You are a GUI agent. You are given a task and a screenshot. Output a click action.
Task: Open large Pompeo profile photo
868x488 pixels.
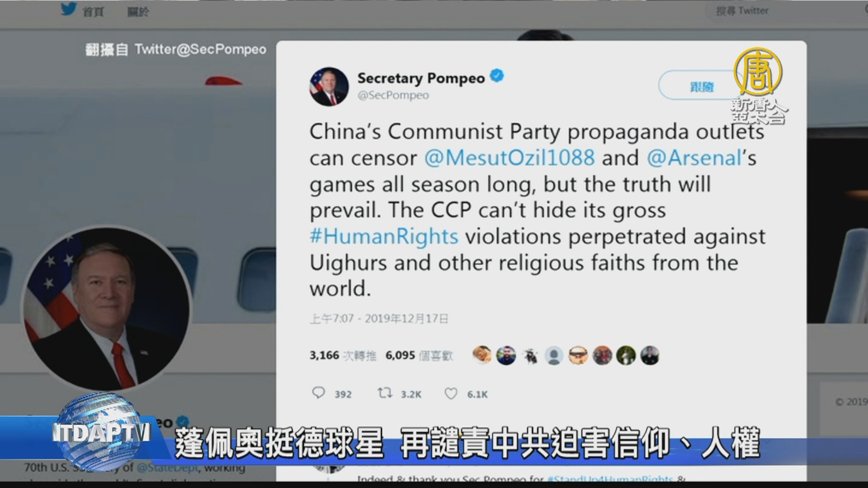click(107, 309)
